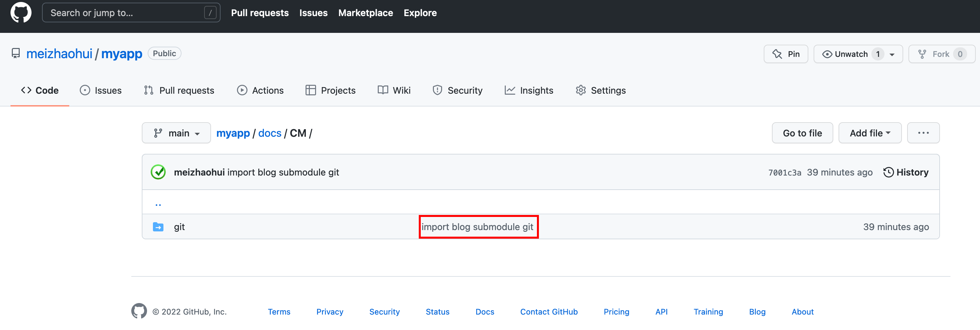This screenshot has height=330, width=980.
Task: Navigate to myapp root in breadcrumb
Action: coord(233,133)
